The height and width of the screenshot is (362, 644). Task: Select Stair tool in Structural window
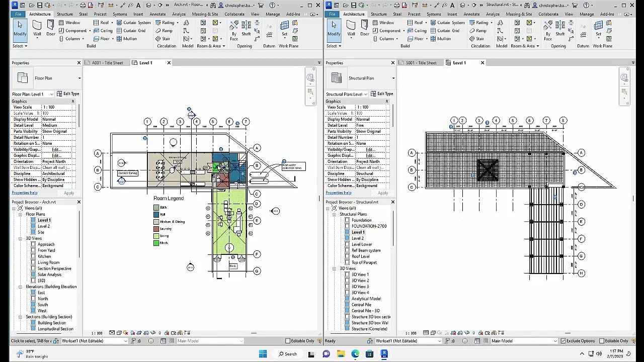[x=476, y=39]
